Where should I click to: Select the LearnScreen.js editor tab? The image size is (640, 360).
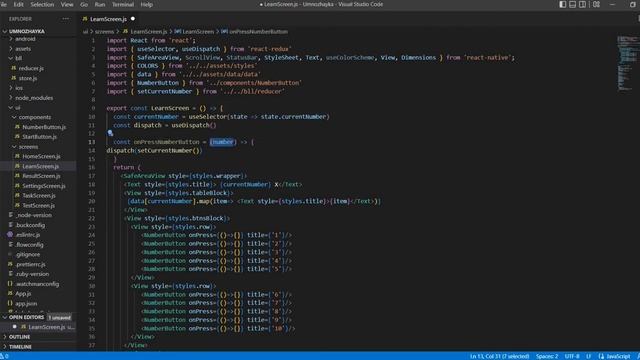[x=108, y=19]
